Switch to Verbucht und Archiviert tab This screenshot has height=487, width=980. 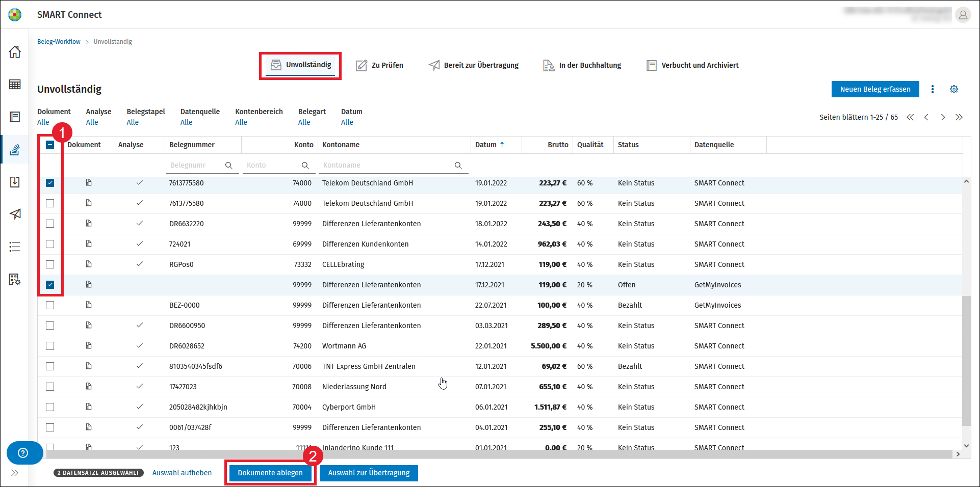pos(692,65)
